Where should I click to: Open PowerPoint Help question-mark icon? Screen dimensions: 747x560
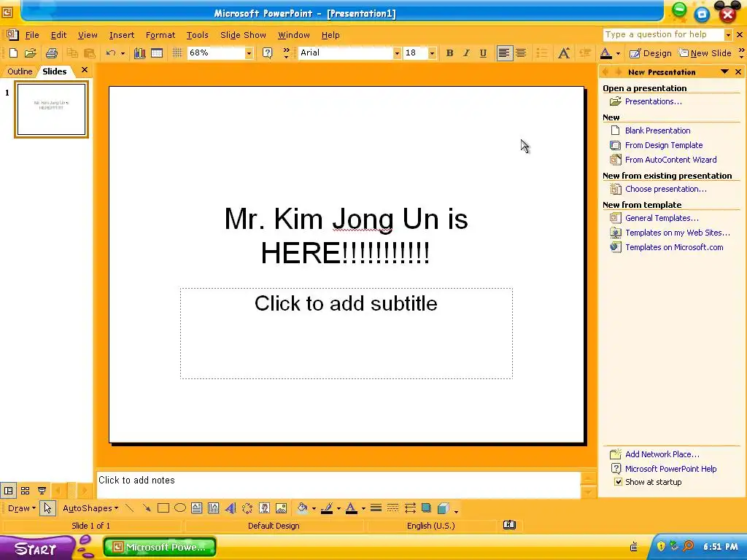click(x=267, y=53)
